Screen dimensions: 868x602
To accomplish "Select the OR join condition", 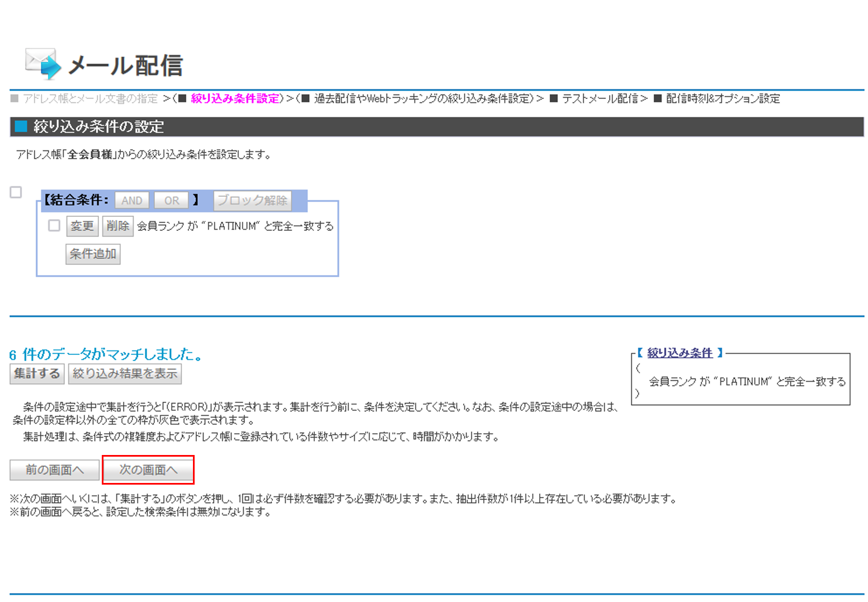I will (x=172, y=201).
